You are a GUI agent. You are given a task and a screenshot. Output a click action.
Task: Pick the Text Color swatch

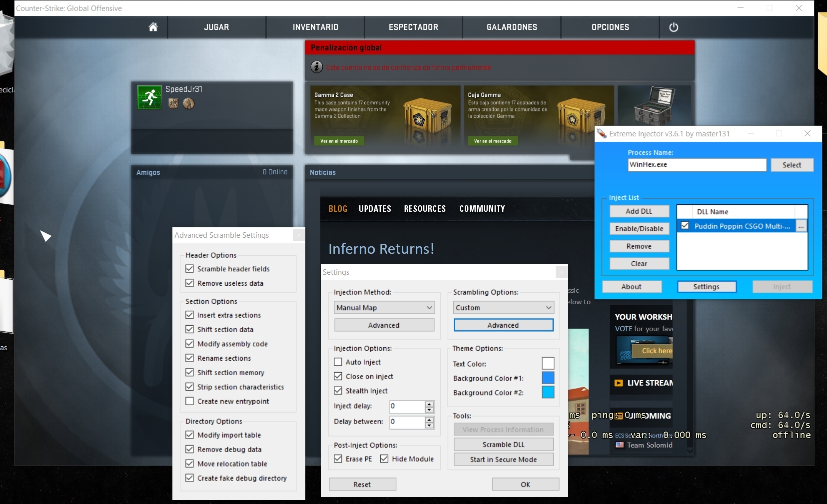coord(548,364)
